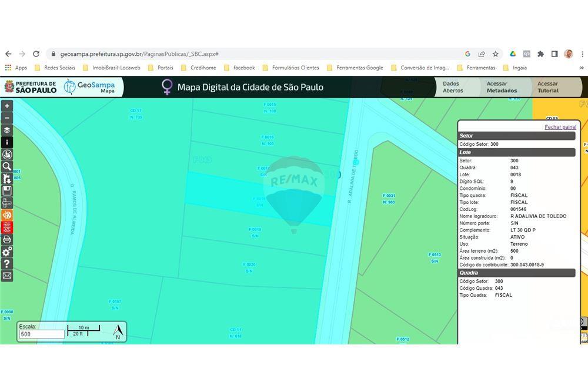Open the Chrome extensions puzzle menu

pyautogui.click(x=540, y=53)
